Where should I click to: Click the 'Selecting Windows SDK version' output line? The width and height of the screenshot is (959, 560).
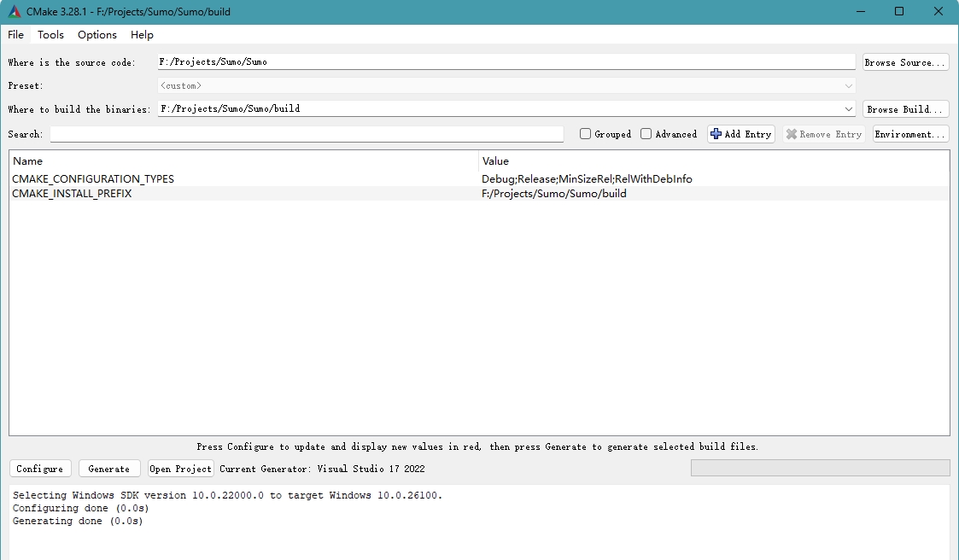click(x=227, y=495)
